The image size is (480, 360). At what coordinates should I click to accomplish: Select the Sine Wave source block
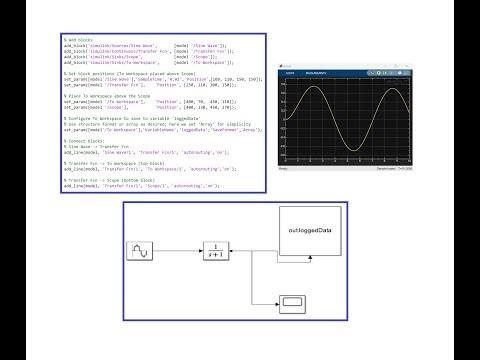tap(140, 251)
